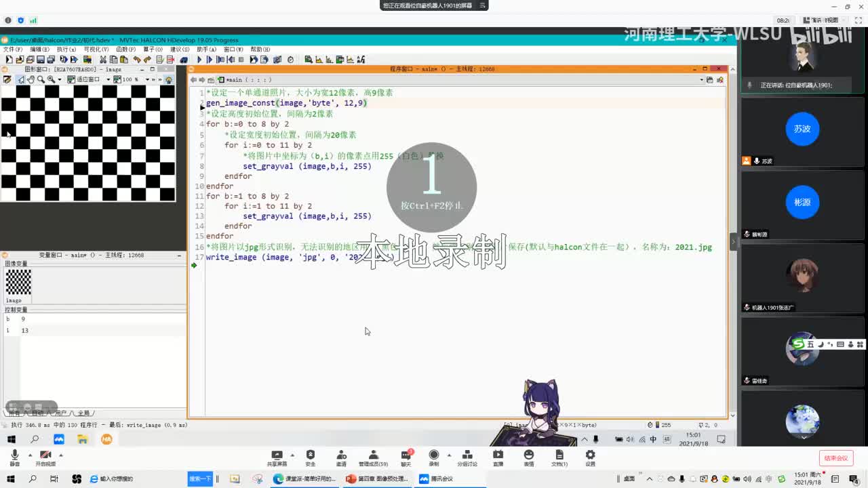868x488 pixels.
Task: Select the image variable thumbnail
Action: 18,282
